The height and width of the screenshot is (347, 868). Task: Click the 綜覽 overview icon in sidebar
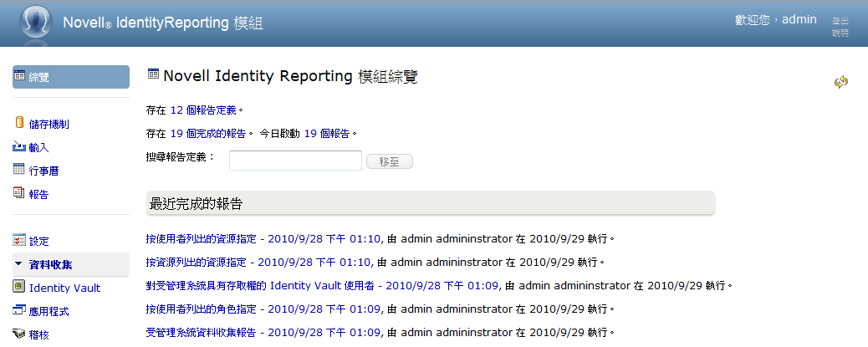[x=19, y=76]
